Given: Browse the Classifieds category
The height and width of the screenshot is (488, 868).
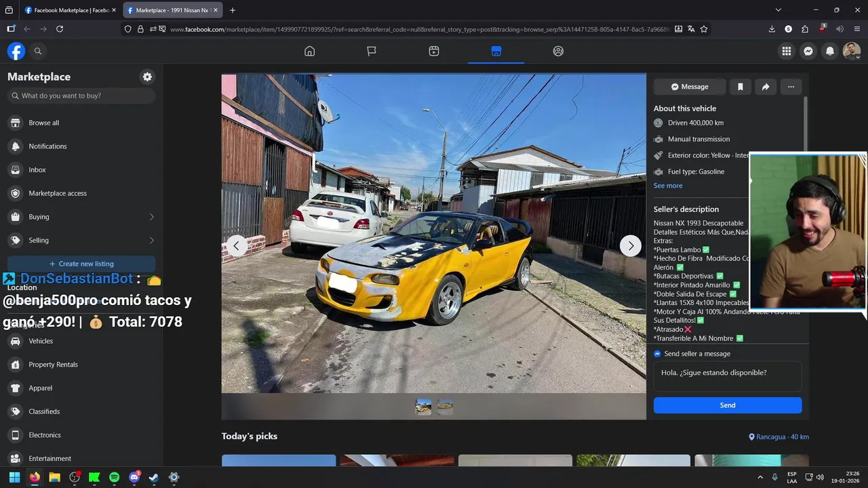Looking at the screenshot, I should tap(81, 411).
